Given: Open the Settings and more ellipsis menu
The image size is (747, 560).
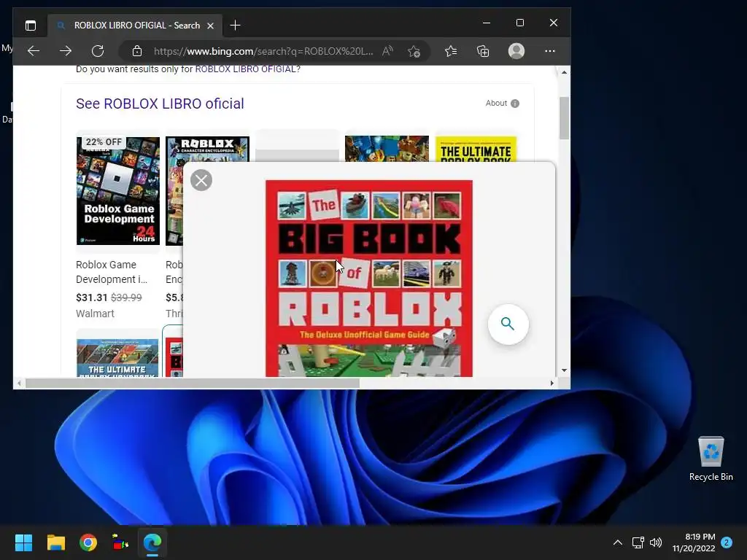Looking at the screenshot, I should pos(550,51).
